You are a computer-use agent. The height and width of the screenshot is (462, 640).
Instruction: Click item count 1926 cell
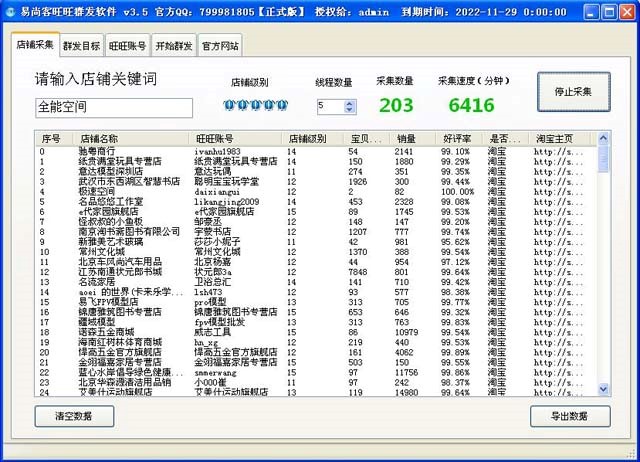(358, 182)
